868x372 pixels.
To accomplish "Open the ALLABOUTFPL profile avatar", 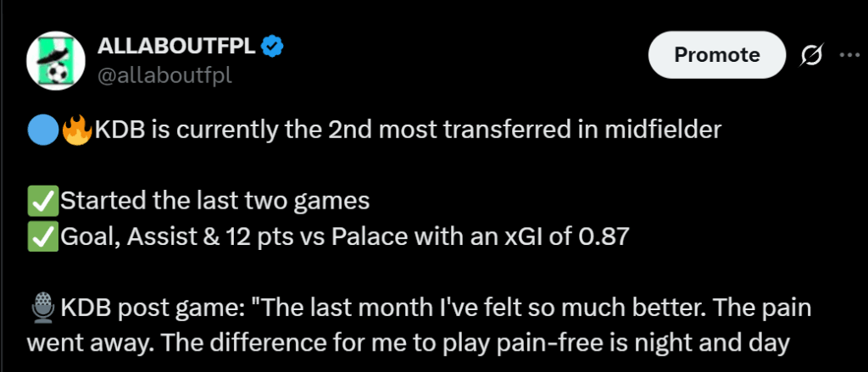I will 56,61.
